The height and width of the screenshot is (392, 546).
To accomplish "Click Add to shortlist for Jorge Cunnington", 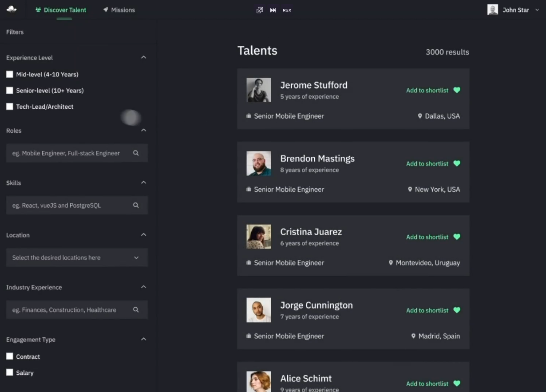I will [x=427, y=310].
